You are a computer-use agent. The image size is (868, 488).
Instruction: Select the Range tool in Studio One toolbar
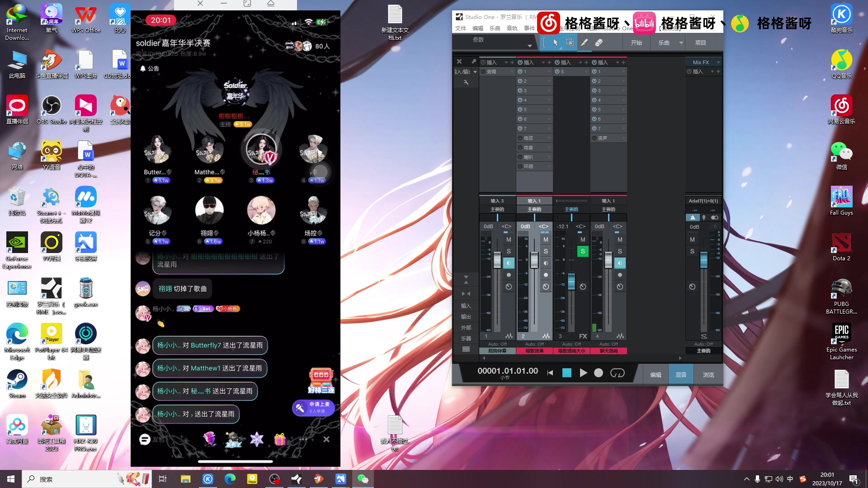point(570,42)
